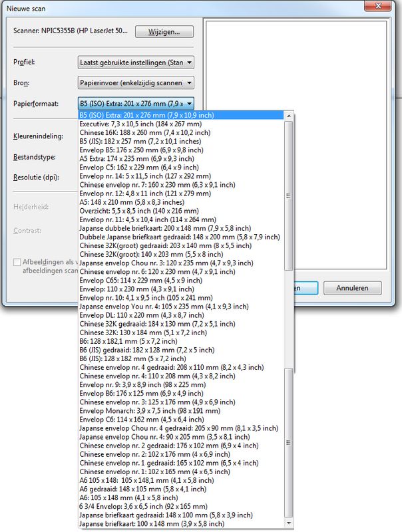Pick Chinese envelop nr. 3: 125 x 176 mm

tap(181, 402)
